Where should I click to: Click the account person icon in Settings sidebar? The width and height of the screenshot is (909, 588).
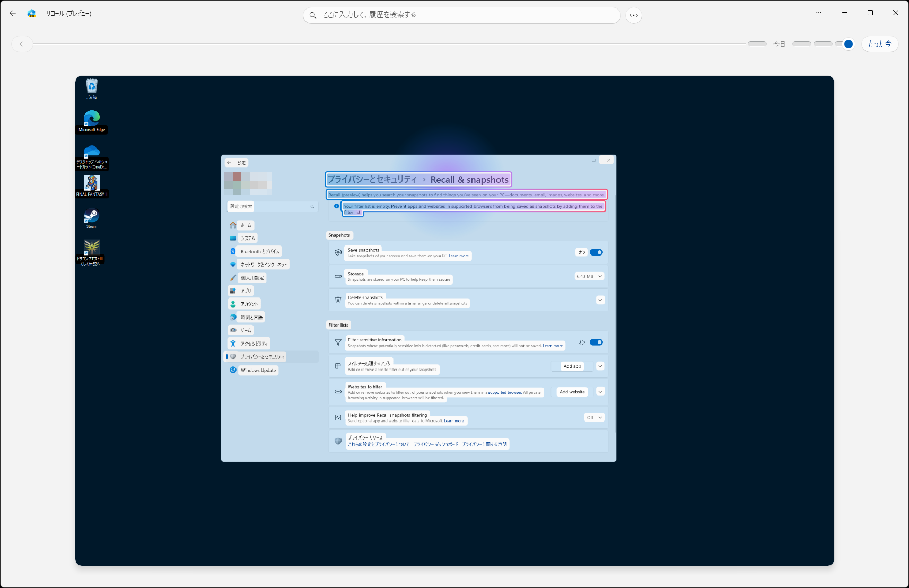click(x=233, y=304)
